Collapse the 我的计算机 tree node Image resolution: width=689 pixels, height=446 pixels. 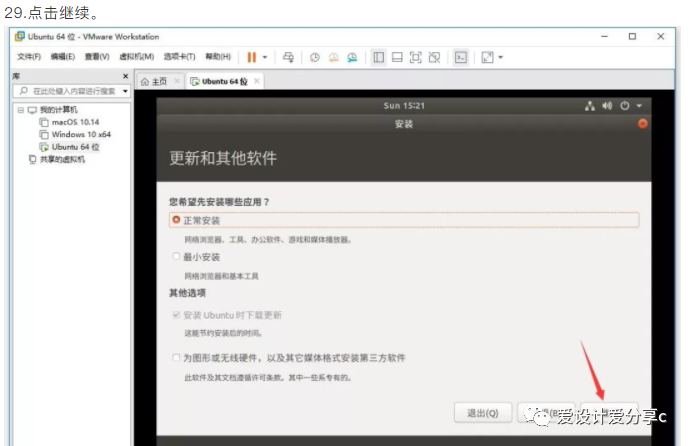pos(20,109)
